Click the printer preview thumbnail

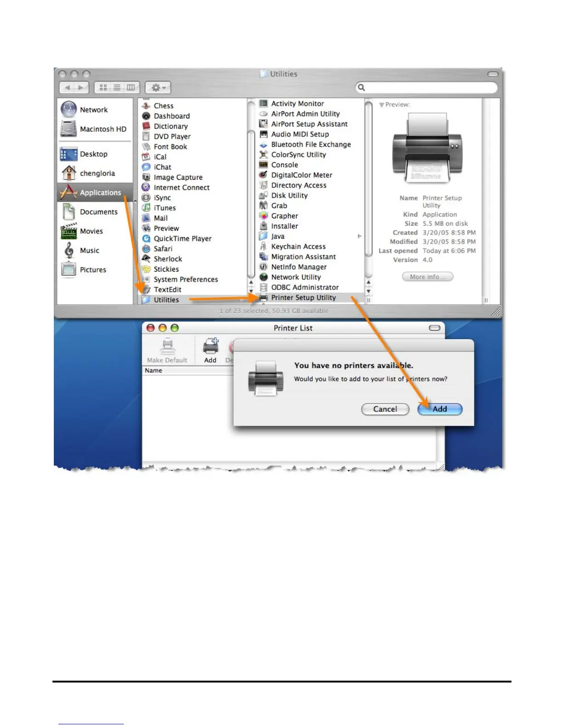[427, 148]
